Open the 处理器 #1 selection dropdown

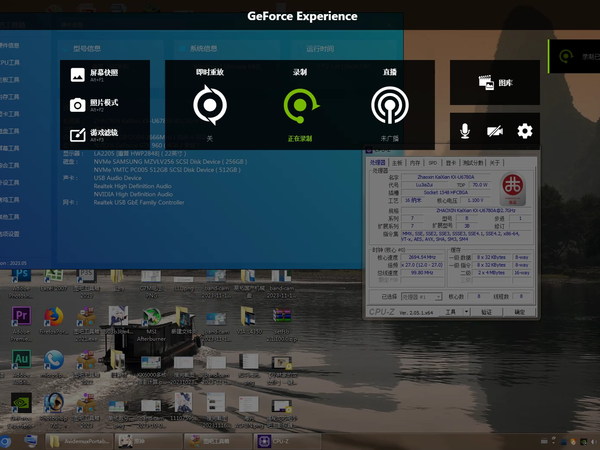click(421, 297)
